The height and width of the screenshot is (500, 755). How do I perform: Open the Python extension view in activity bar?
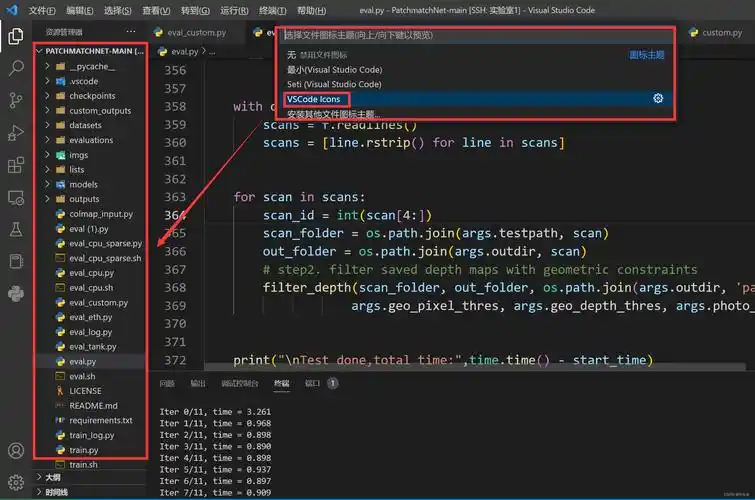click(16, 293)
